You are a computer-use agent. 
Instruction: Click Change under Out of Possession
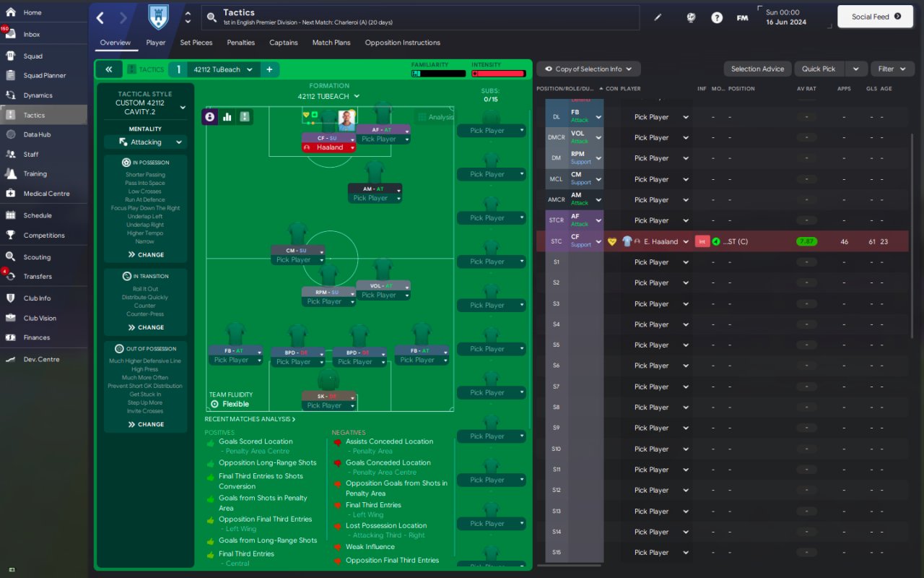(x=146, y=424)
